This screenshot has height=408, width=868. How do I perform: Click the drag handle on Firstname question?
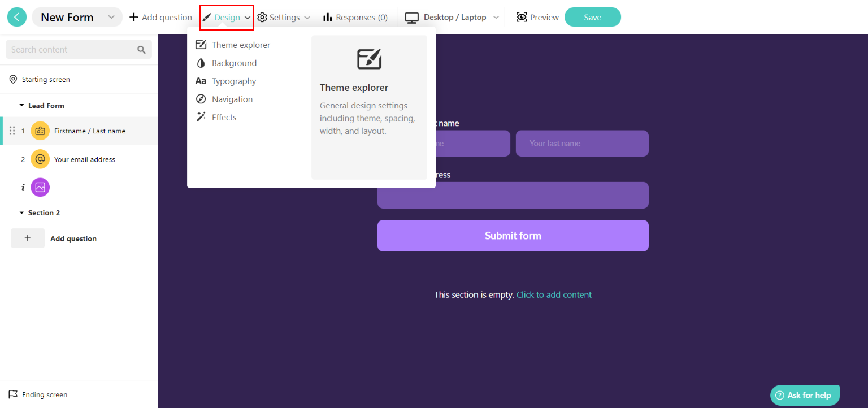pos(11,131)
